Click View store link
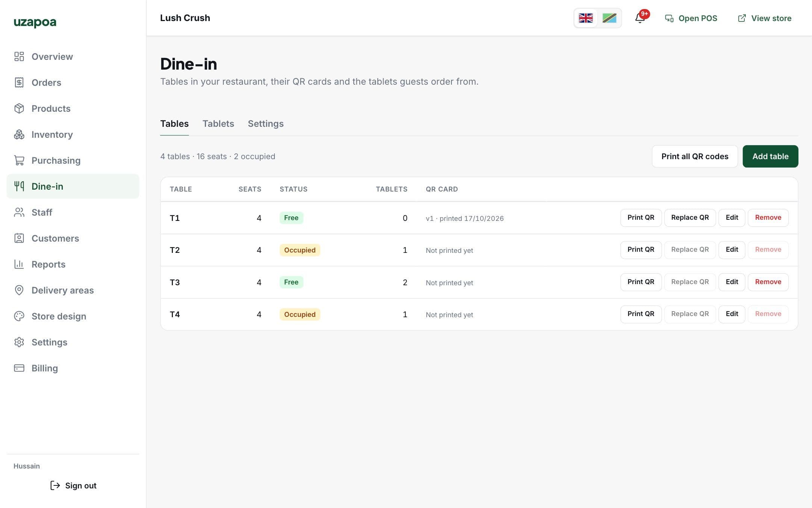The width and height of the screenshot is (812, 508). [765, 18]
